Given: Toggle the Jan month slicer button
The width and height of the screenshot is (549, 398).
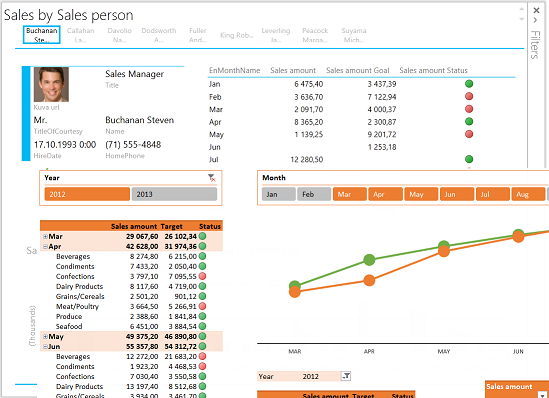Looking at the screenshot, I should [279, 194].
